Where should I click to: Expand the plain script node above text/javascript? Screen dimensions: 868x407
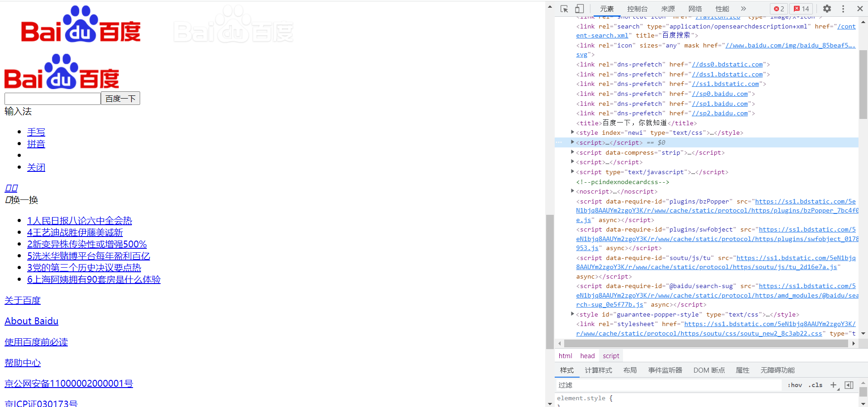pyautogui.click(x=573, y=161)
